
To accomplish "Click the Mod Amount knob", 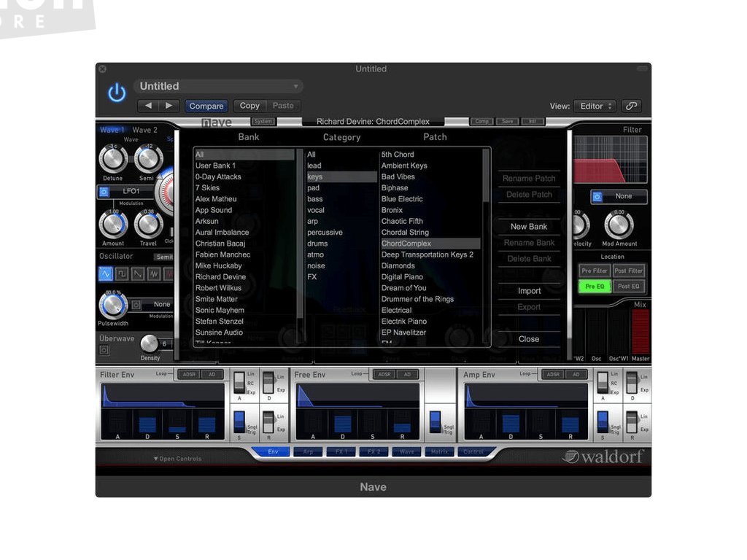I will coord(619,225).
